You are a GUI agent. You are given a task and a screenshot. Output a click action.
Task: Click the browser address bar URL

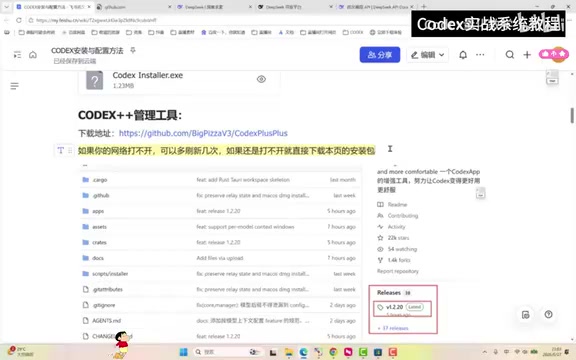point(96,20)
